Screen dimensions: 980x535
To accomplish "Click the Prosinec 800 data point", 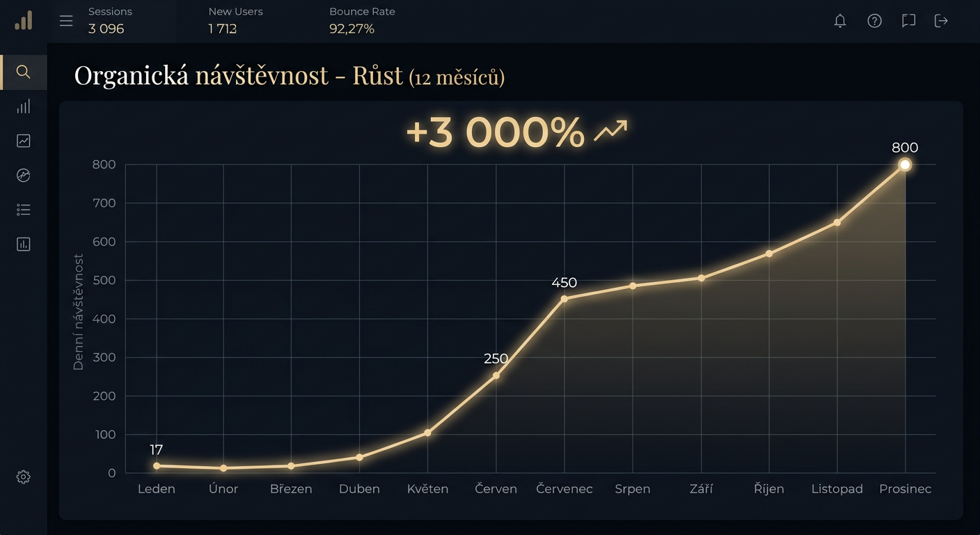I will (905, 165).
